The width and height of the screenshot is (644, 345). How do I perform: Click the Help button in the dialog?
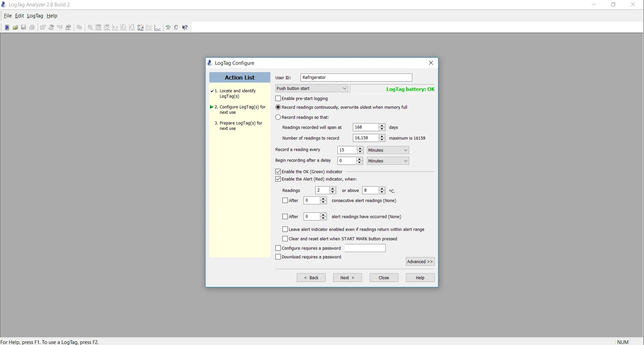tap(420, 278)
